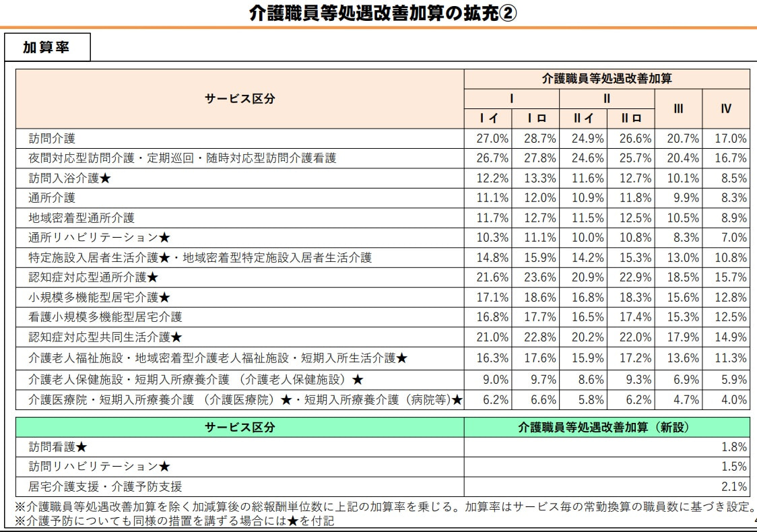
Task: Select the Ⅲ column header
Action: click(x=679, y=108)
